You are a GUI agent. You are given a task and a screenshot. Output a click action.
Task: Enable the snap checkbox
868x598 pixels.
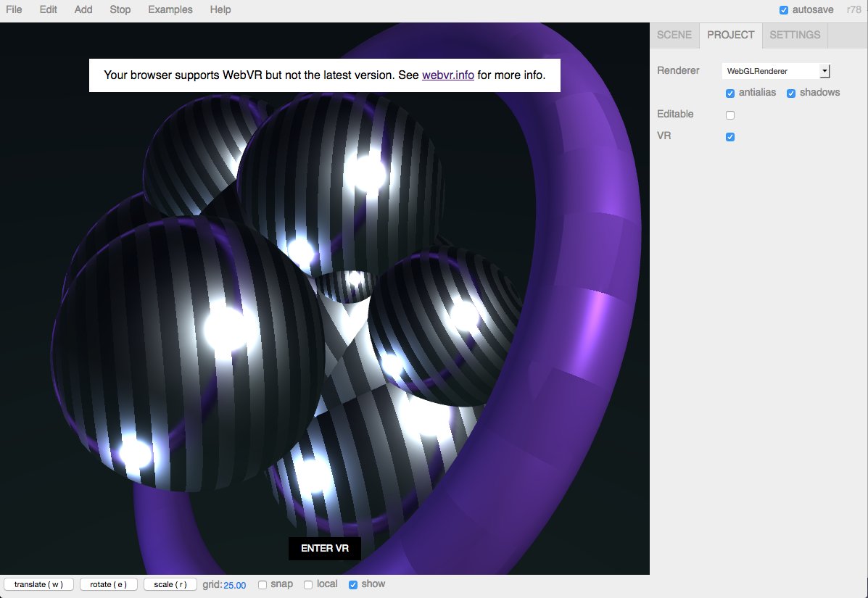[x=263, y=585]
